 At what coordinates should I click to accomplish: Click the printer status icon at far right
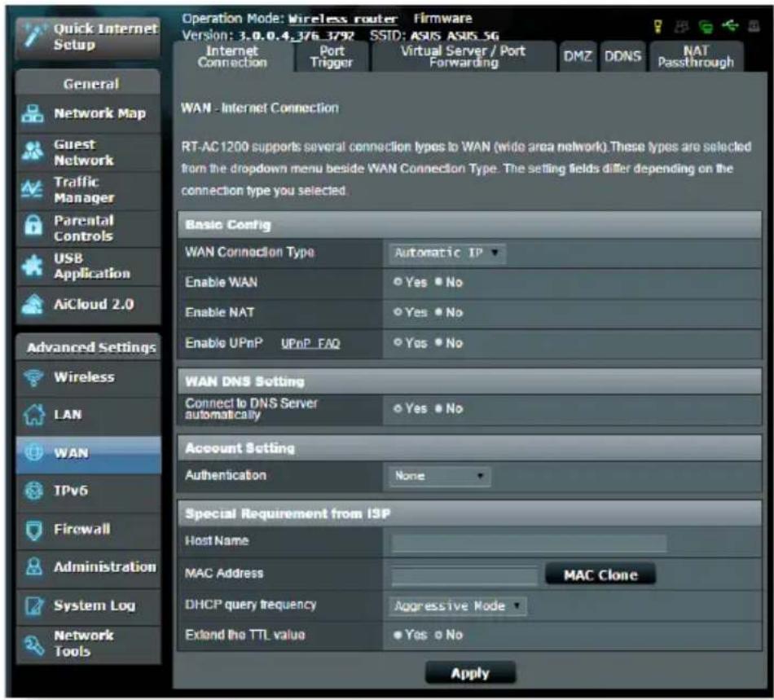[754, 26]
